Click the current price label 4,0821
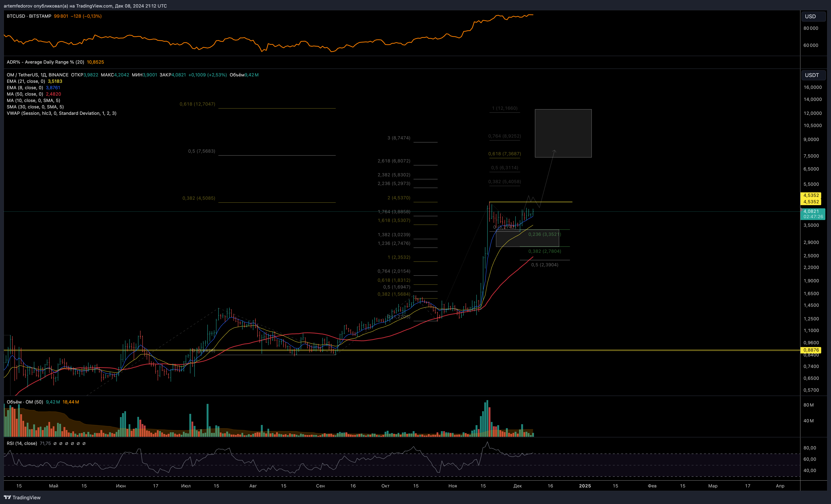 pyautogui.click(x=811, y=211)
